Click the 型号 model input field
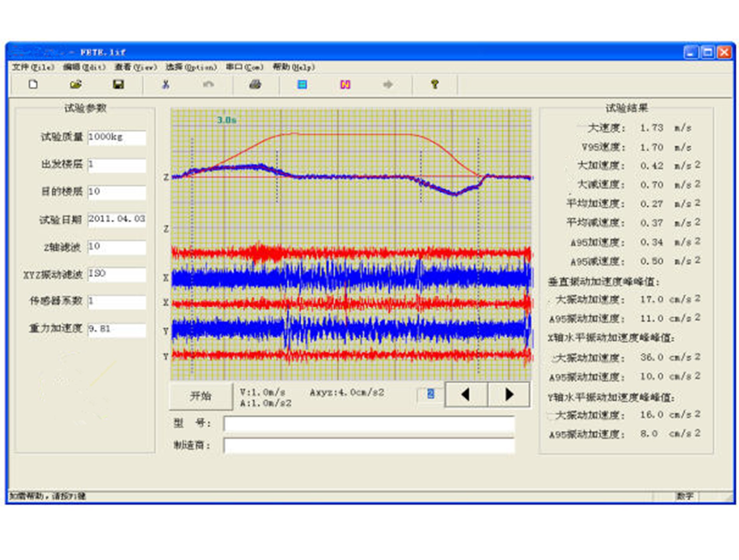 (x=369, y=424)
